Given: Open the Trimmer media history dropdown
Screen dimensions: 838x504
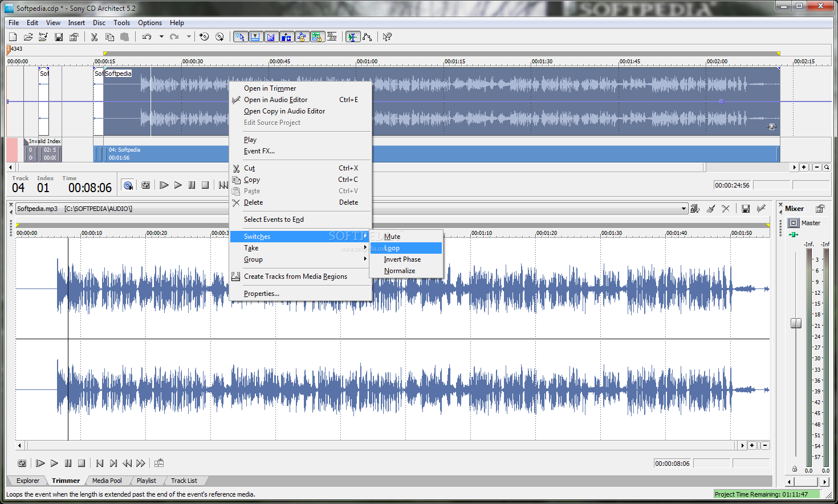Looking at the screenshot, I should (684, 209).
